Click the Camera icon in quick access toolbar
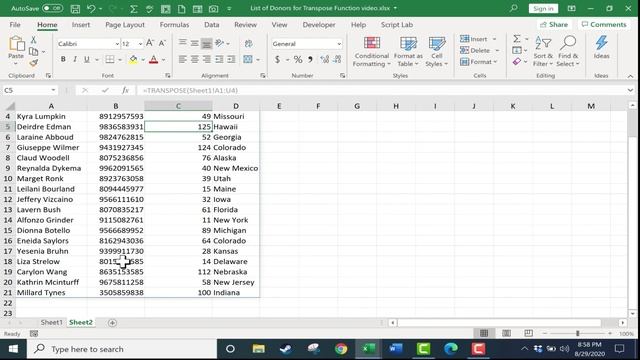 click(213, 8)
